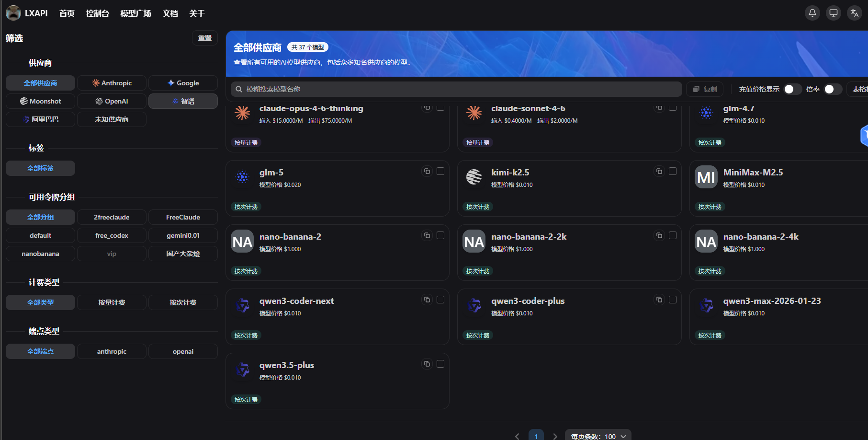
Task: Filter endpoint type by anthropic
Action: pos(112,351)
